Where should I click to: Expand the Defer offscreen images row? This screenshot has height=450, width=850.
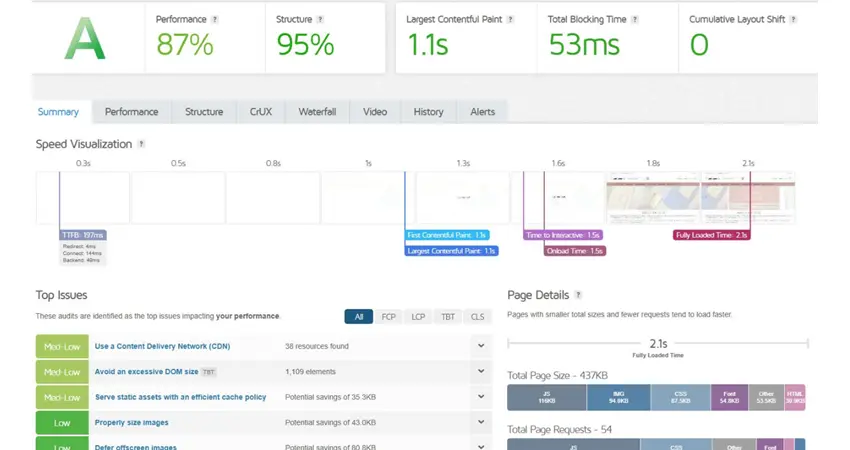[x=481, y=447]
